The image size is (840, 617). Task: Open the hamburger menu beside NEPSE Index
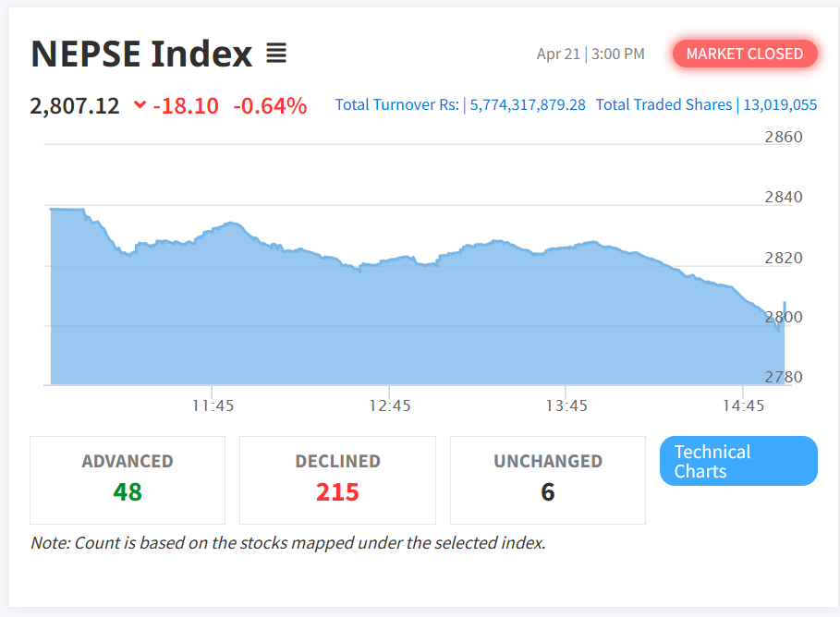pos(275,54)
